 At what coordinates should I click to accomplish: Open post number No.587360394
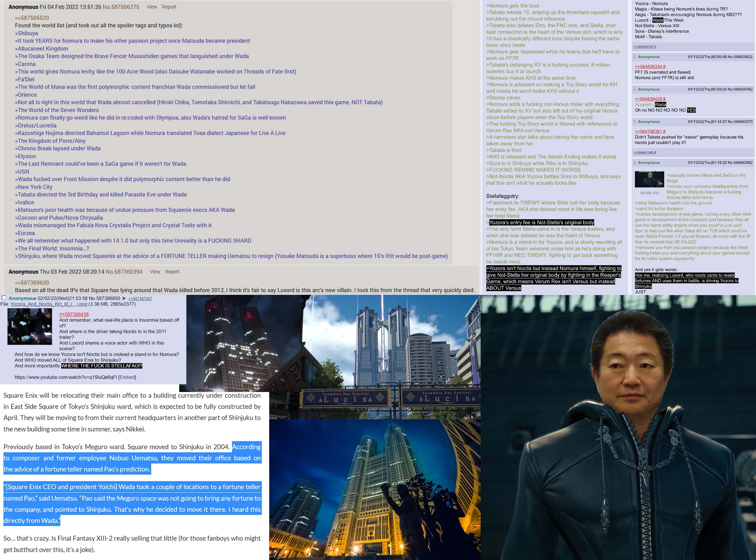point(124,272)
